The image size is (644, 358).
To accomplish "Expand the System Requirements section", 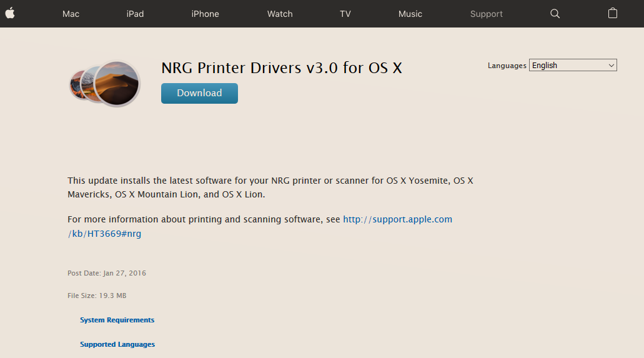I will (117, 320).
